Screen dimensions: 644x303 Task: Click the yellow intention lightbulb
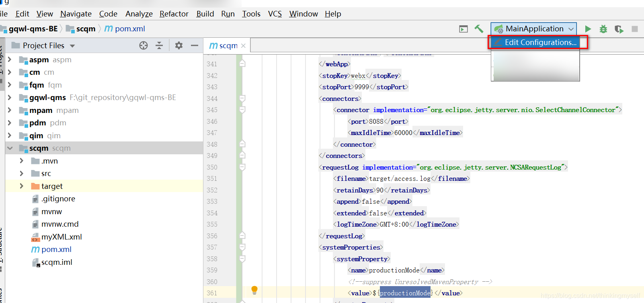pos(254,290)
